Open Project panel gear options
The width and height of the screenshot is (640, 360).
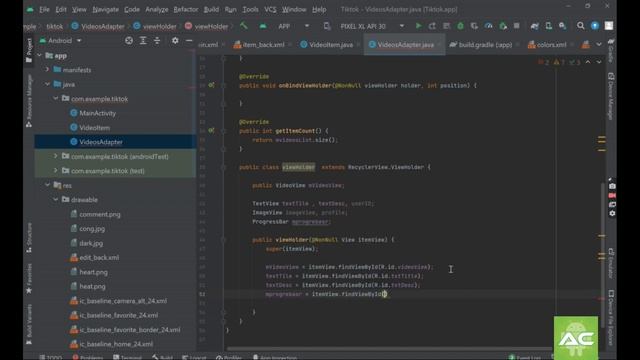[175, 40]
